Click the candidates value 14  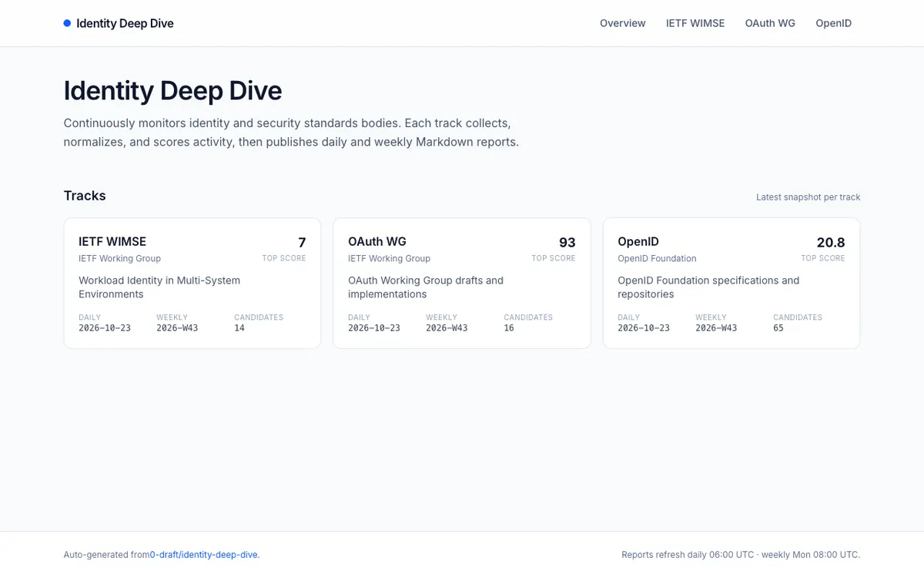(x=239, y=328)
